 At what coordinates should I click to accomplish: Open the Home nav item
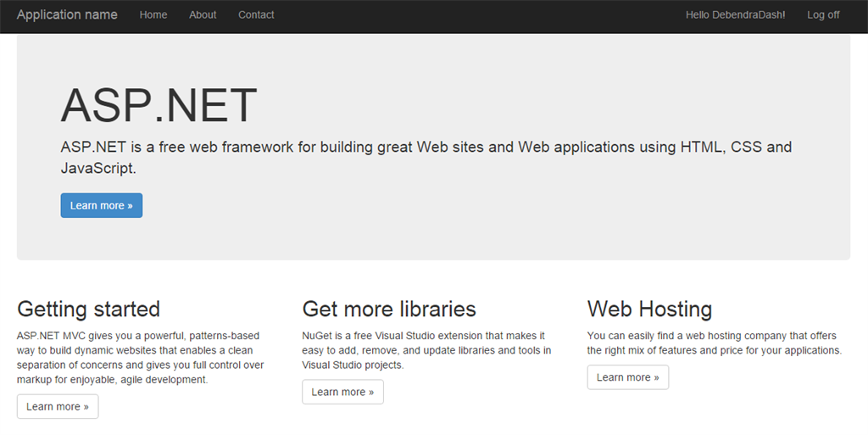[153, 15]
